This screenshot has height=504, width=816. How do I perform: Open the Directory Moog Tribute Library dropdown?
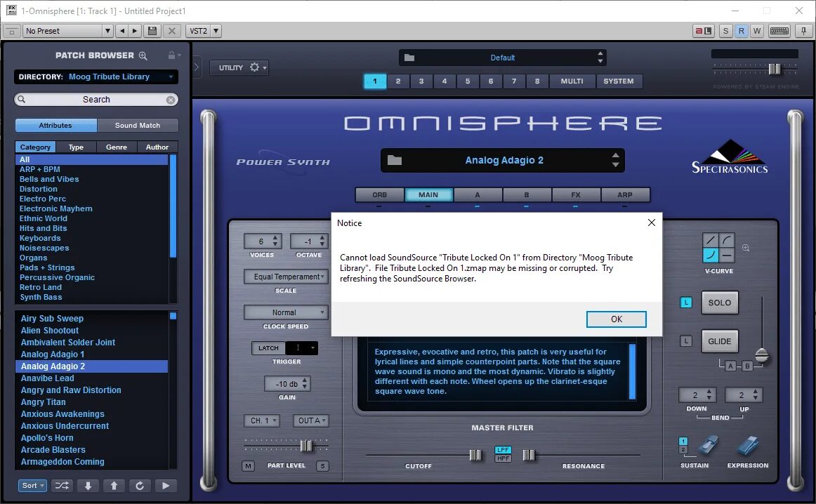[x=96, y=77]
